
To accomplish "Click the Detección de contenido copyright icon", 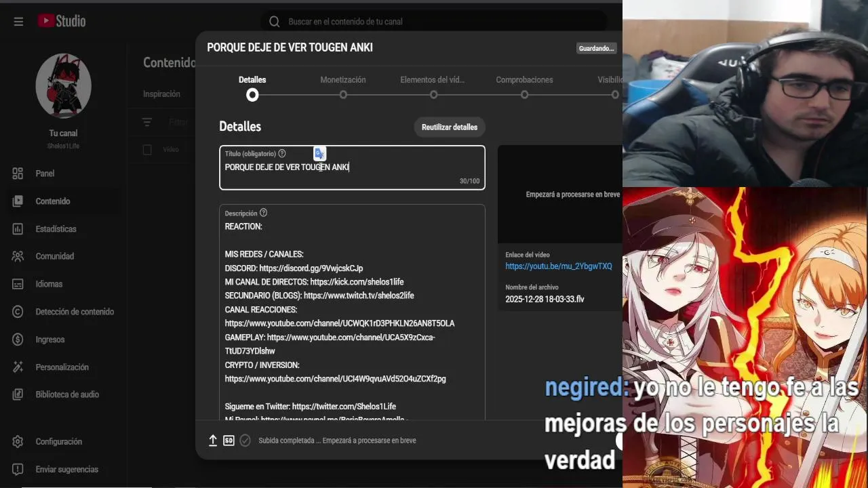I will (x=18, y=312).
